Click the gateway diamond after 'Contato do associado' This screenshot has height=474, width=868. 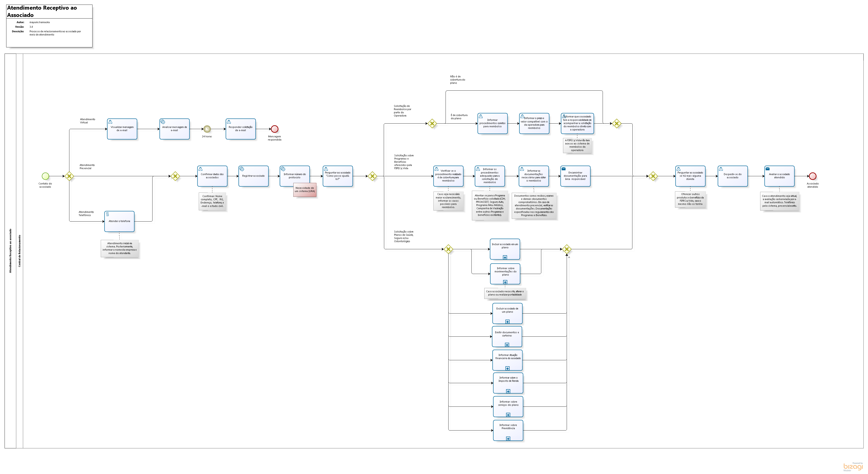coord(69,176)
